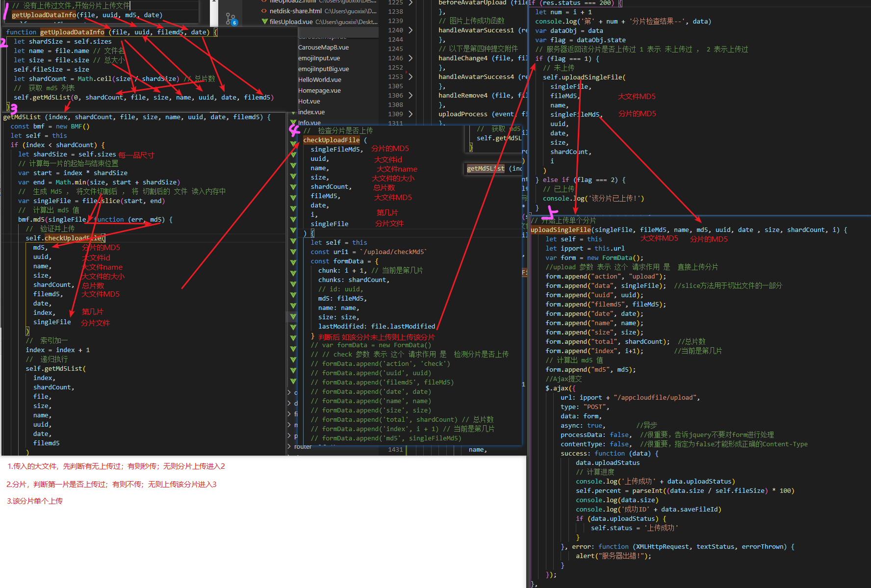Viewport: 871px width, 588px height.
Task: Click the lastModified: file.lastModified line
Action: pyautogui.click(x=377, y=326)
